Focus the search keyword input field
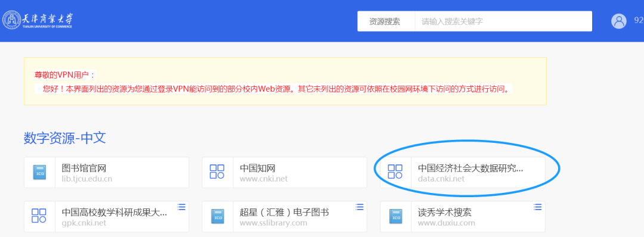The height and width of the screenshot is (237, 644). (x=503, y=21)
